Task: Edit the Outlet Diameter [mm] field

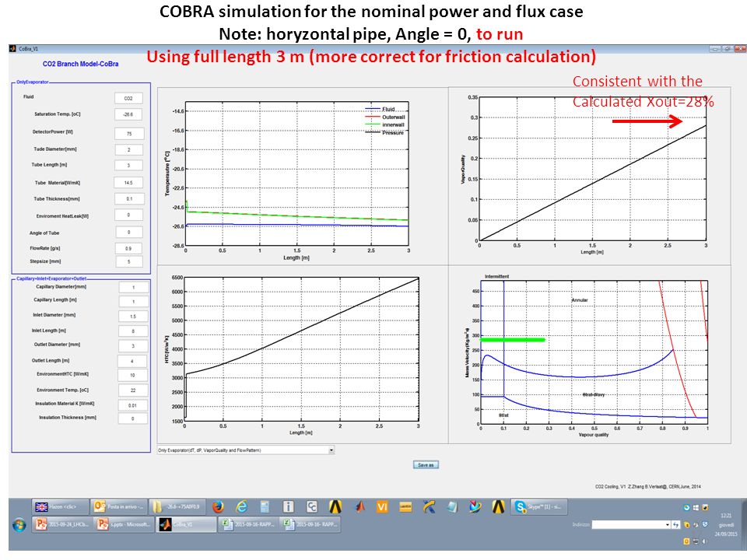Action: (x=133, y=346)
